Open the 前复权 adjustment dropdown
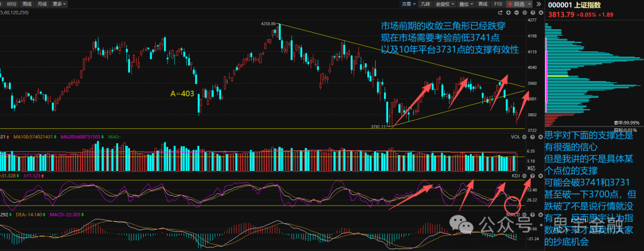Viewport: 644px width, 251px height. (x=445, y=4)
